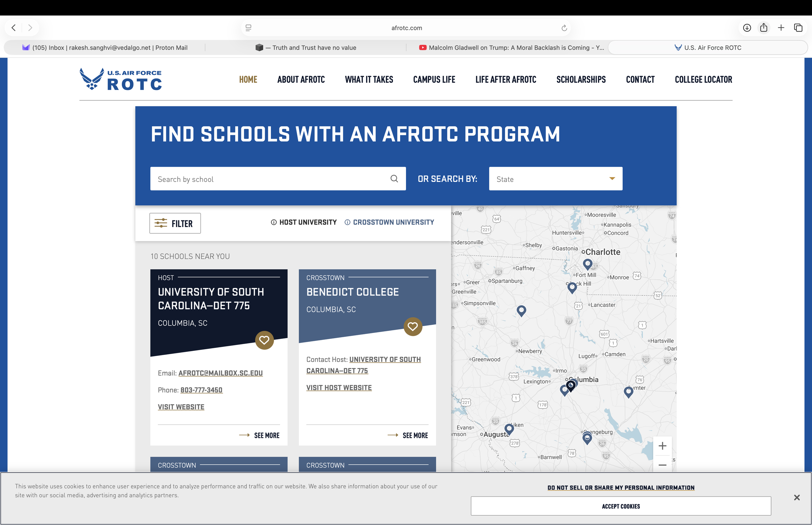Click the search magnifier icon in school search
The image size is (812, 525).
(394, 179)
